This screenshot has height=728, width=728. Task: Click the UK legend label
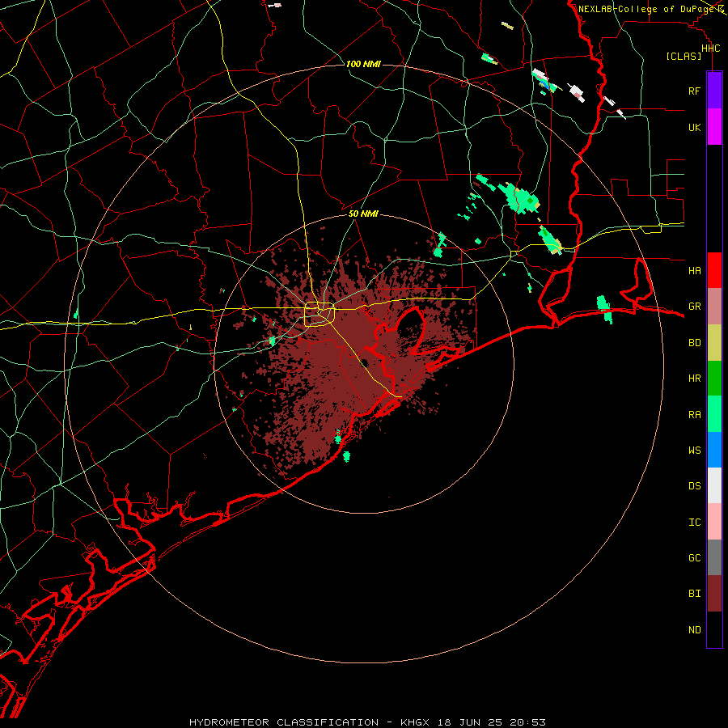[695, 127]
